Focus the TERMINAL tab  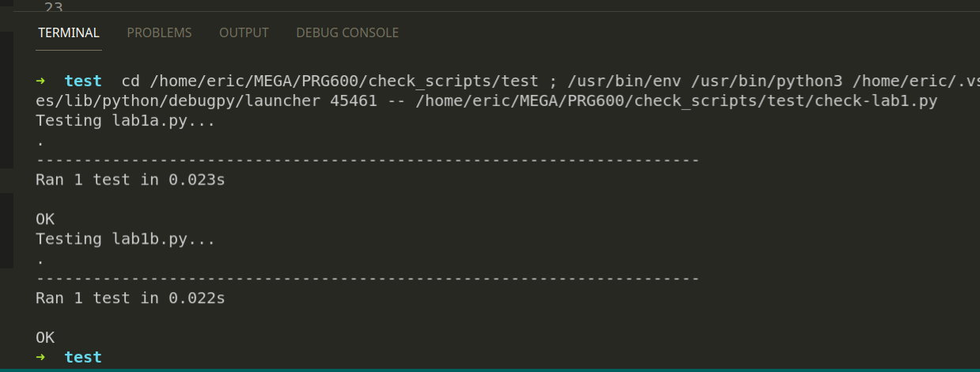pyautogui.click(x=69, y=32)
